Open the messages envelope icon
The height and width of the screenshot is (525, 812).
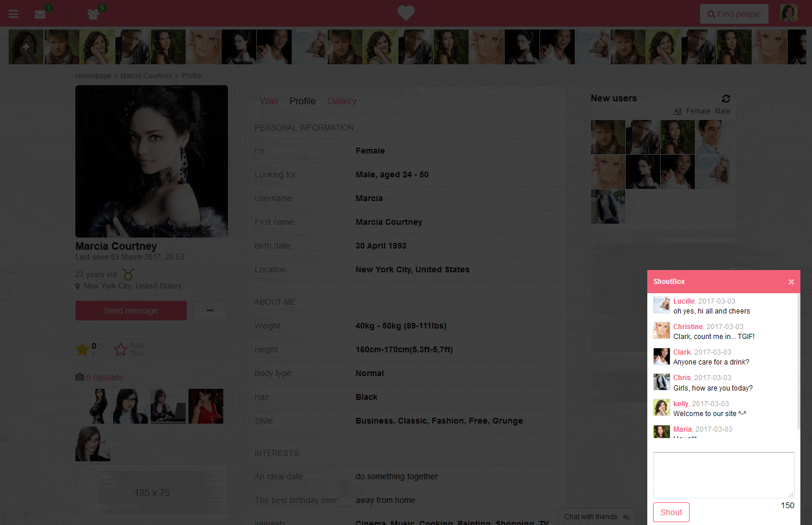40,14
